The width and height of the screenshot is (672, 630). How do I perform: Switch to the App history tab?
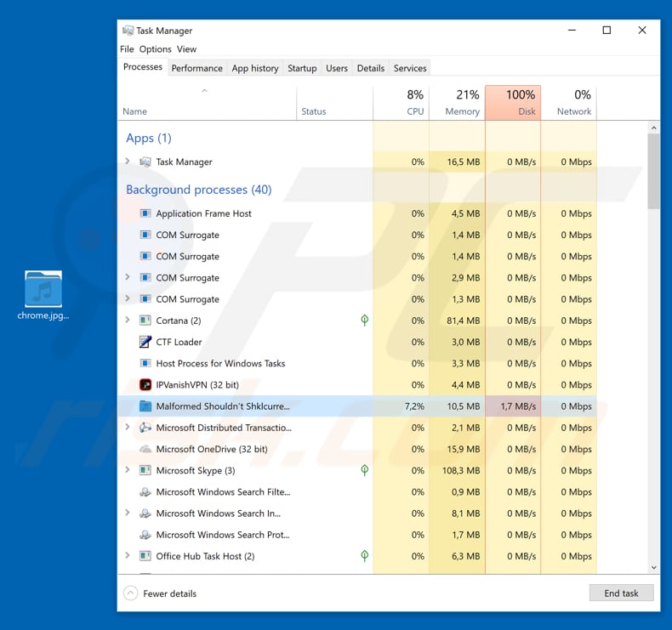click(255, 68)
